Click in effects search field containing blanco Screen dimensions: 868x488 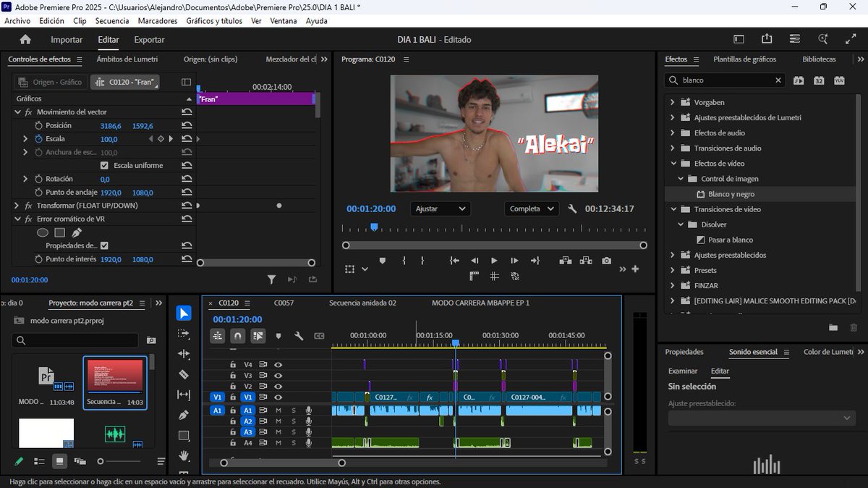point(726,80)
